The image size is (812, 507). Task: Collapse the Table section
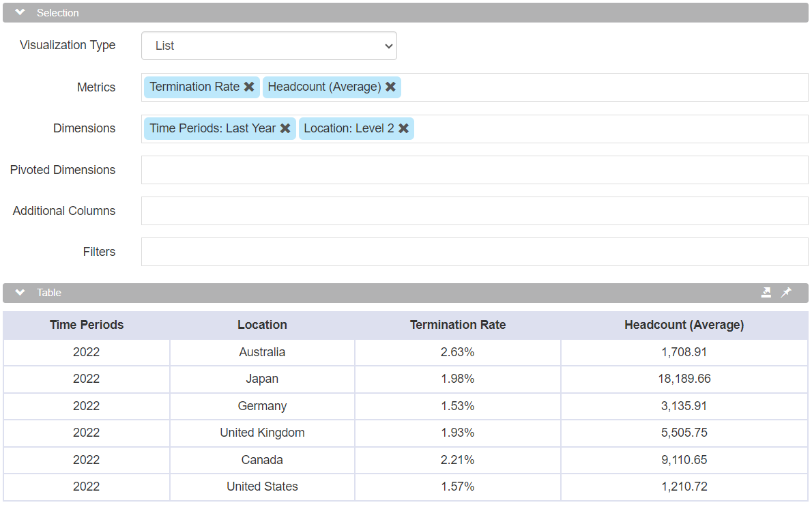pos(20,293)
